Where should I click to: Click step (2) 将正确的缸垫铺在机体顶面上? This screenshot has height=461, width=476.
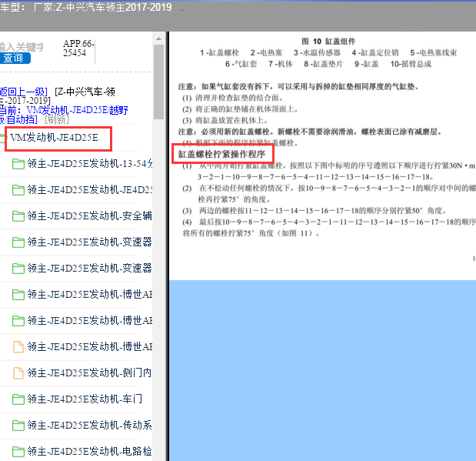pos(240,109)
